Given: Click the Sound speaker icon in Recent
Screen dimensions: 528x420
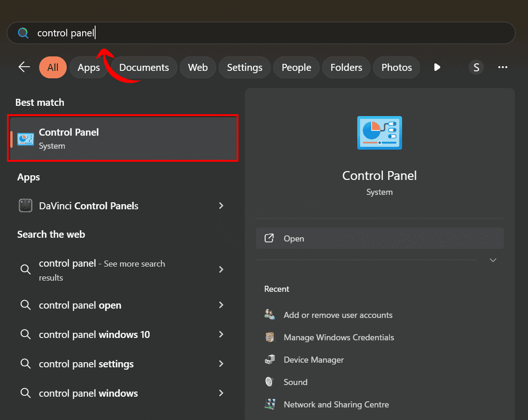Looking at the screenshot, I should [x=270, y=382].
